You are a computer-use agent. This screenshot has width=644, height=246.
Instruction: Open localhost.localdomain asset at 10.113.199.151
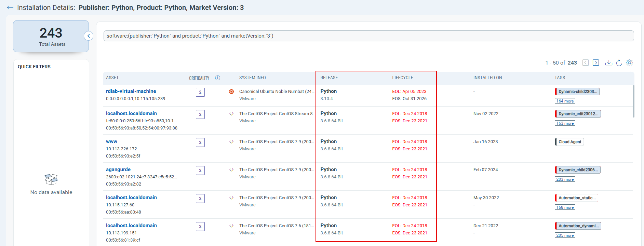click(x=131, y=225)
